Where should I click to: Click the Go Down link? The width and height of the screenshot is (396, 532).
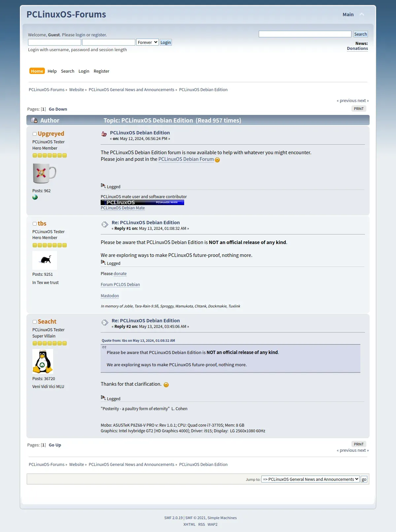pyautogui.click(x=58, y=109)
